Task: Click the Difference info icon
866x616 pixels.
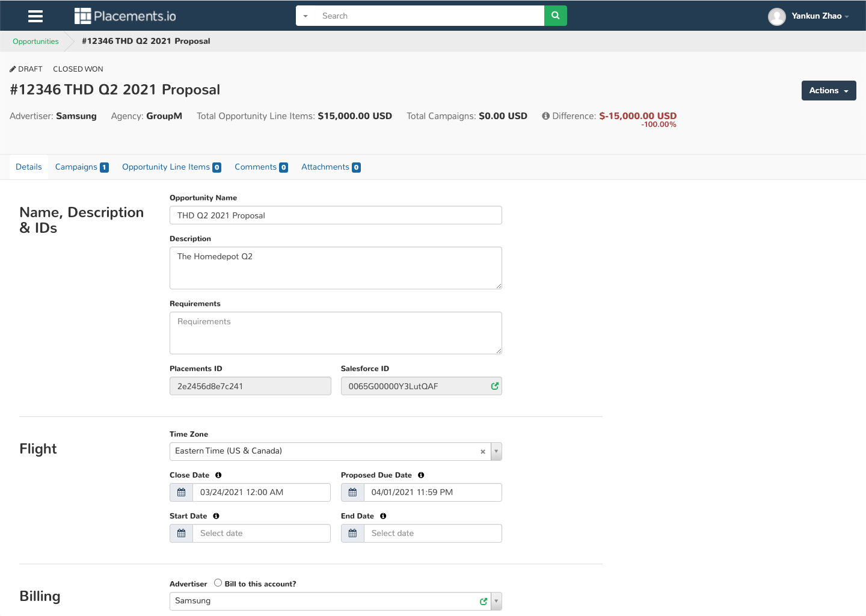Action: tap(545, 116)
